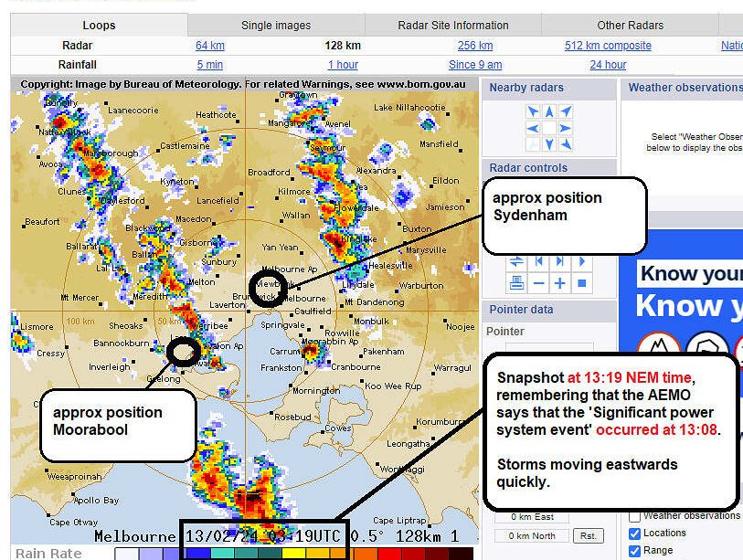
Task: Click the north-west nearby radar arrow
Action: pos(532,111)
